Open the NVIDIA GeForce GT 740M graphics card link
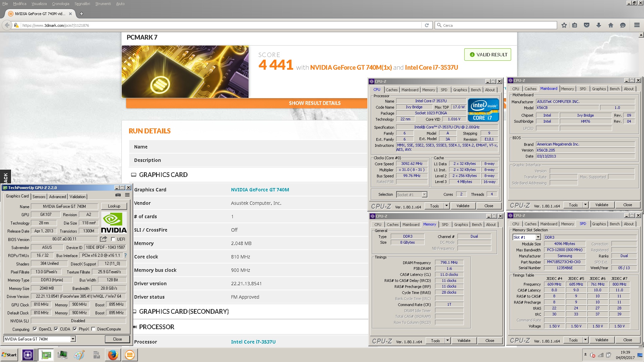This screenshot has width=644, height=362. pos(260,190)
